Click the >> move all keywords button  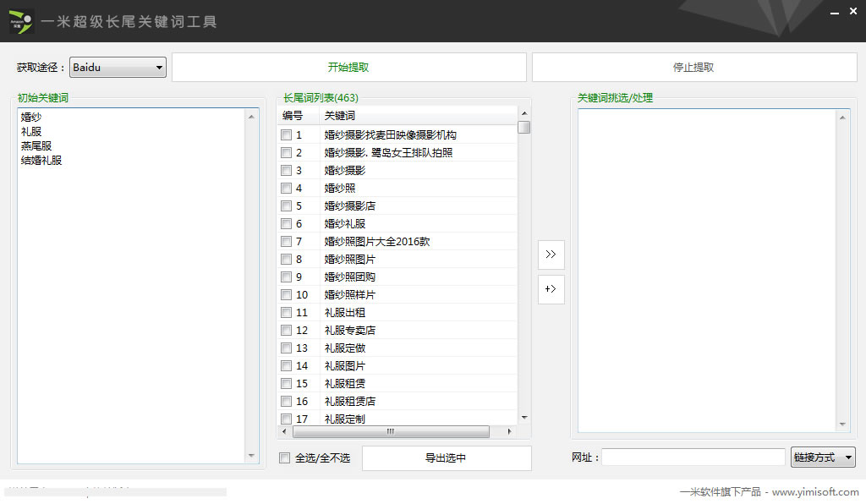[551, 255]
